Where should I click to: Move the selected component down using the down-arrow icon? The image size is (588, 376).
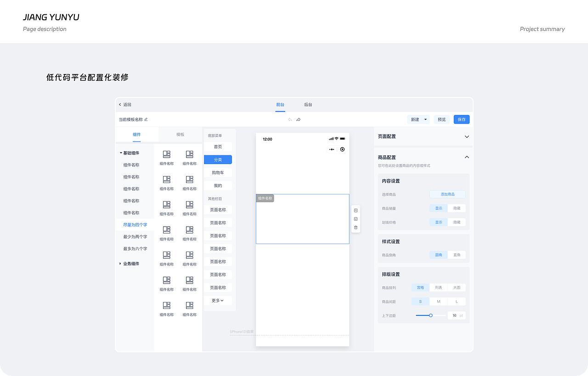(x=356, y=219)
